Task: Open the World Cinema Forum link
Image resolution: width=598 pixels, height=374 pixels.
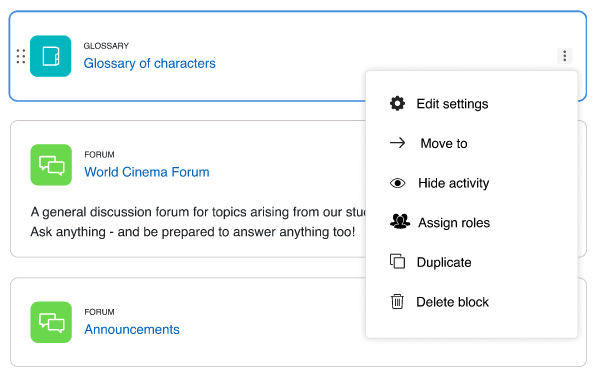Action: 147,172
